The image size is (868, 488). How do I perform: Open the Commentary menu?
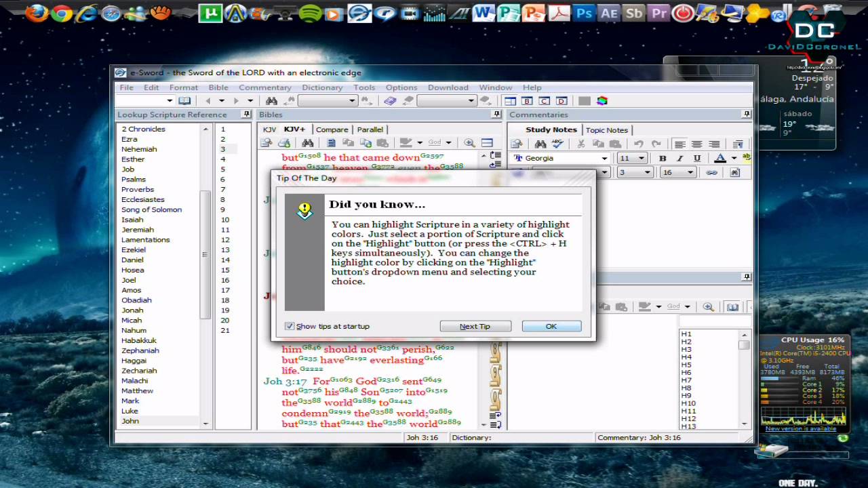click(x=265, y=87)
